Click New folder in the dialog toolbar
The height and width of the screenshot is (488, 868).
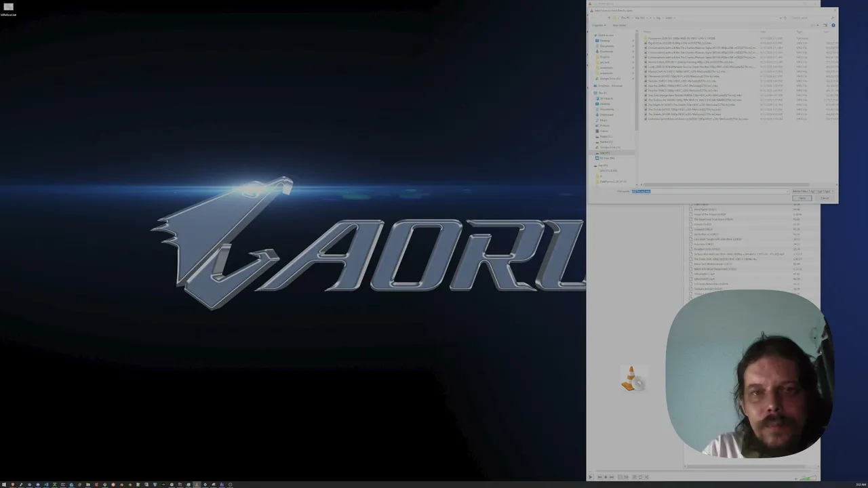(620, 25)
